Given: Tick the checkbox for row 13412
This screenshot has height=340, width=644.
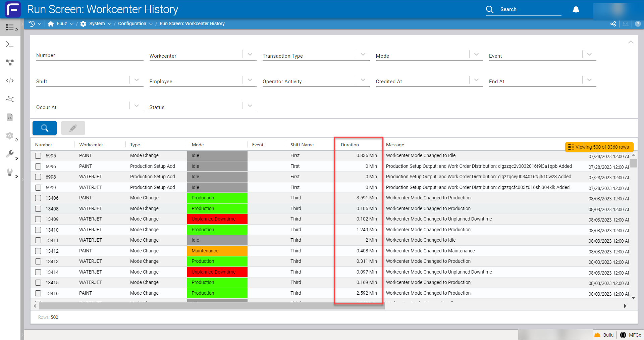Looking at the screenshot, I should pos(38,251).
